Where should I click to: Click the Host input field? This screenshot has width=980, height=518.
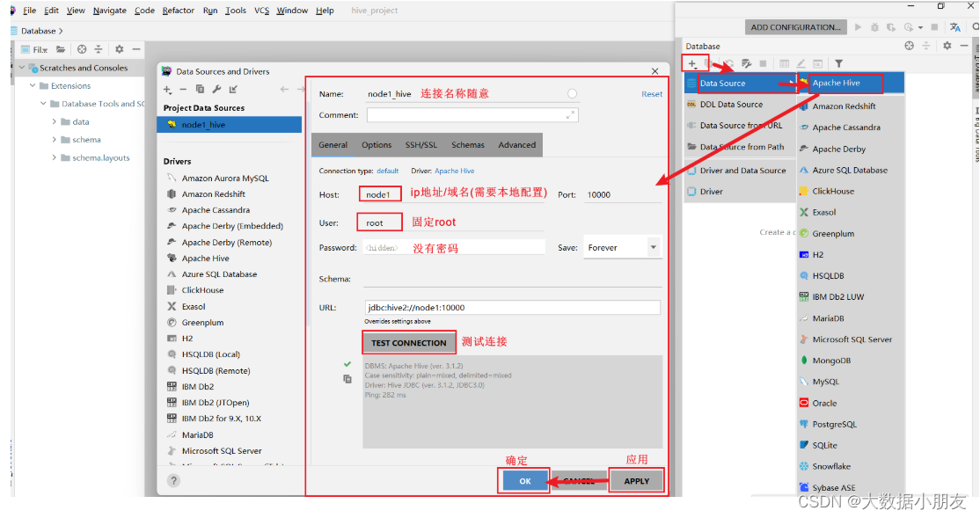pos(452,194)
